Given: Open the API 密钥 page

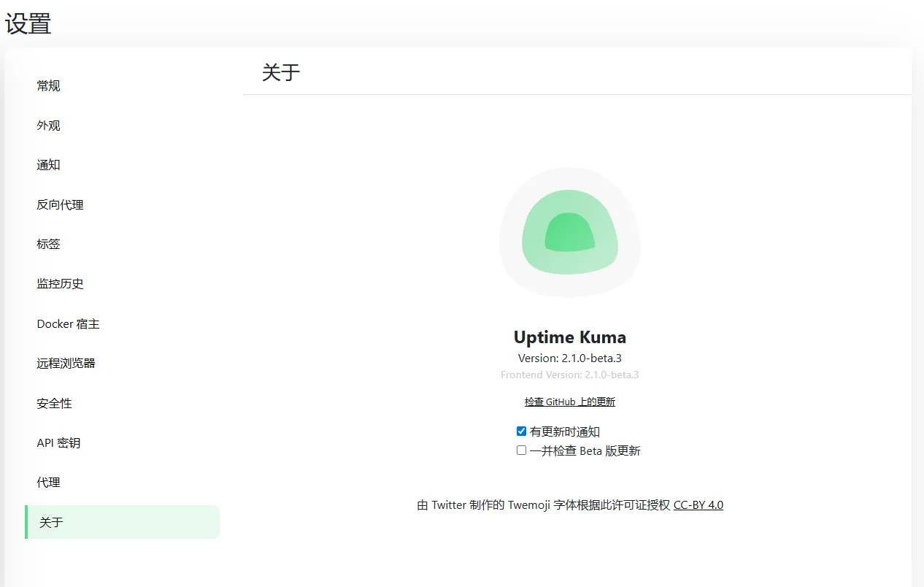Looking at the screenshot, I should point(58,443).
